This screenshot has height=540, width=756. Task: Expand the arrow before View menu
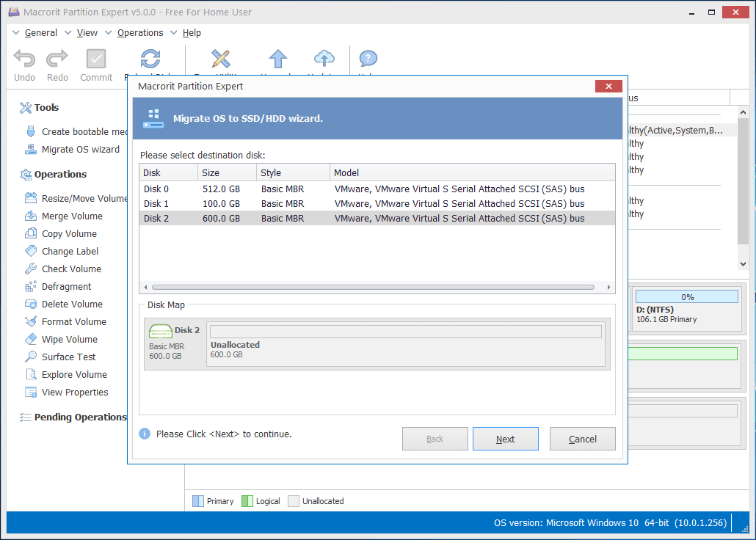[68, 32]
